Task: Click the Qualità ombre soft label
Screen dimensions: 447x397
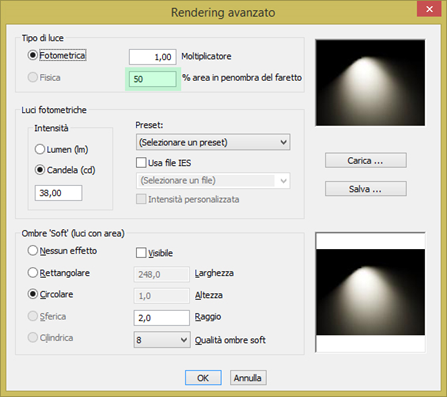Action: [x=230, y=340]
